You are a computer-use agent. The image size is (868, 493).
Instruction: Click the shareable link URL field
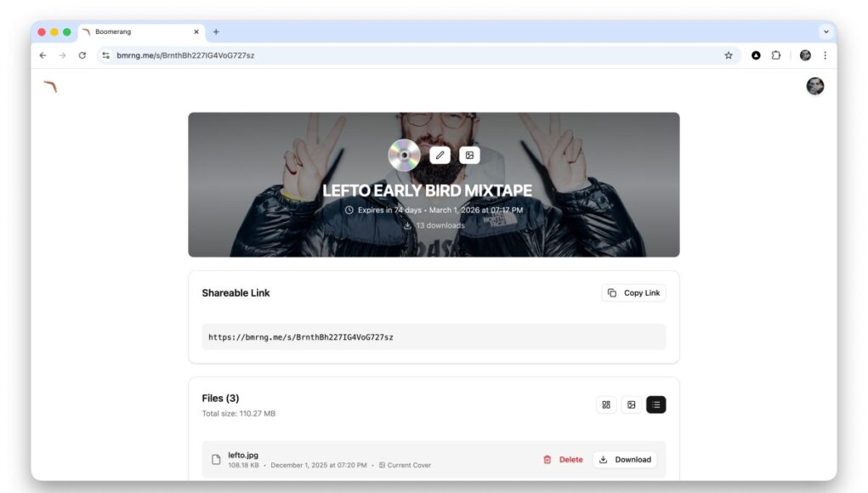point(434,337)
